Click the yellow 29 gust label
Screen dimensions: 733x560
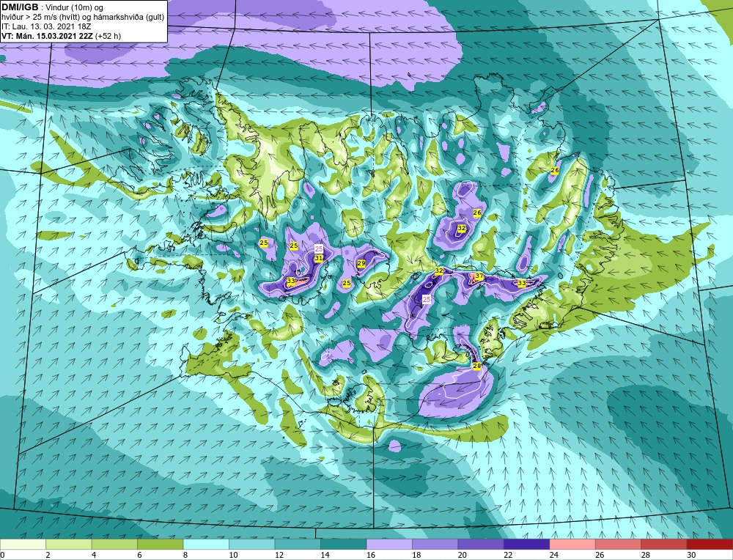[361, 264]
